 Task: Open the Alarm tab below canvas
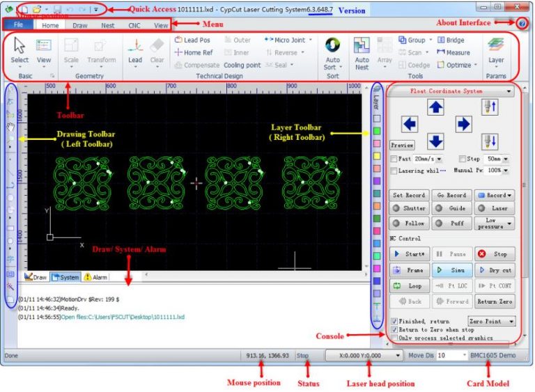pyautogui.click(x=95, y=277)
